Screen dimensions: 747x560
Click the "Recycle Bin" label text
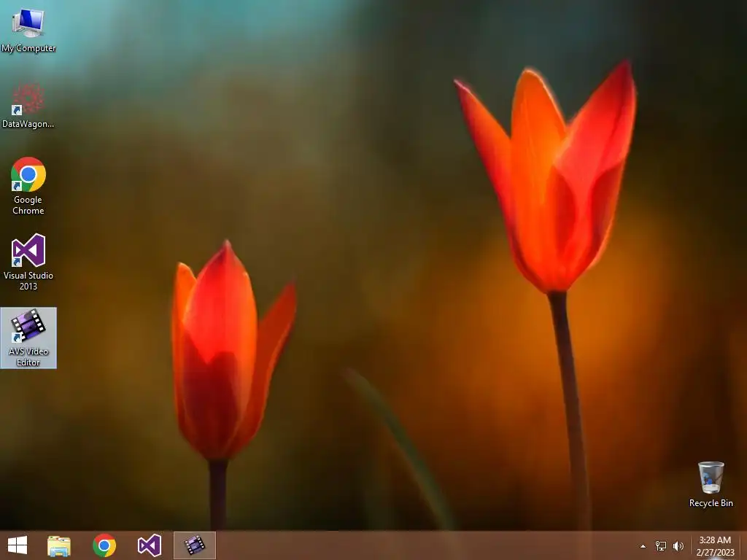tap(711, 503)
